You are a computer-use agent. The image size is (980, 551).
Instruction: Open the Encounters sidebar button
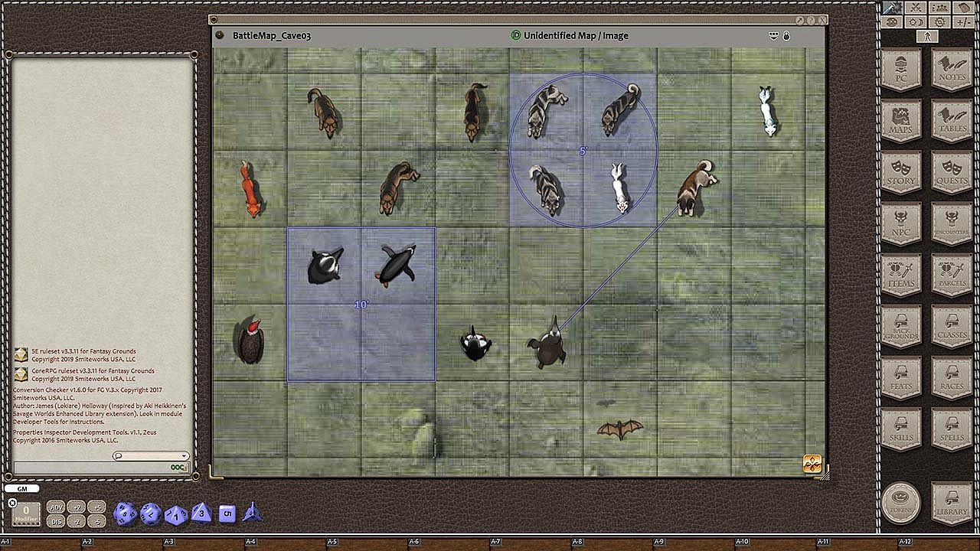[952, 223]
